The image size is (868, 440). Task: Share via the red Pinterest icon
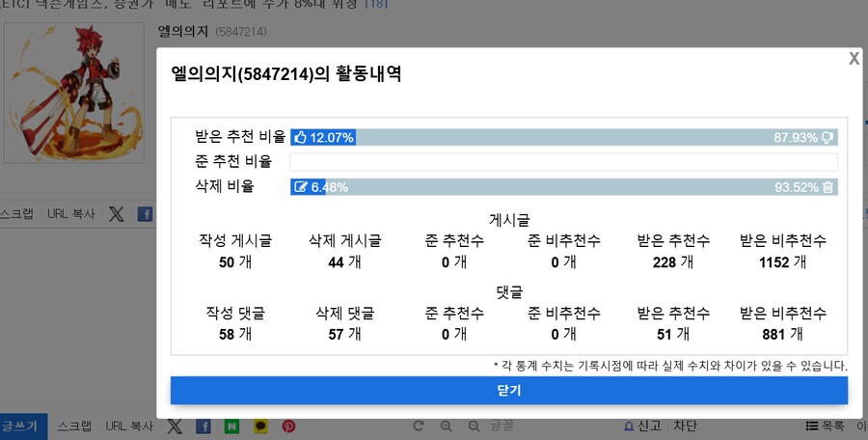pyautogui.click(x=288, y=426)
